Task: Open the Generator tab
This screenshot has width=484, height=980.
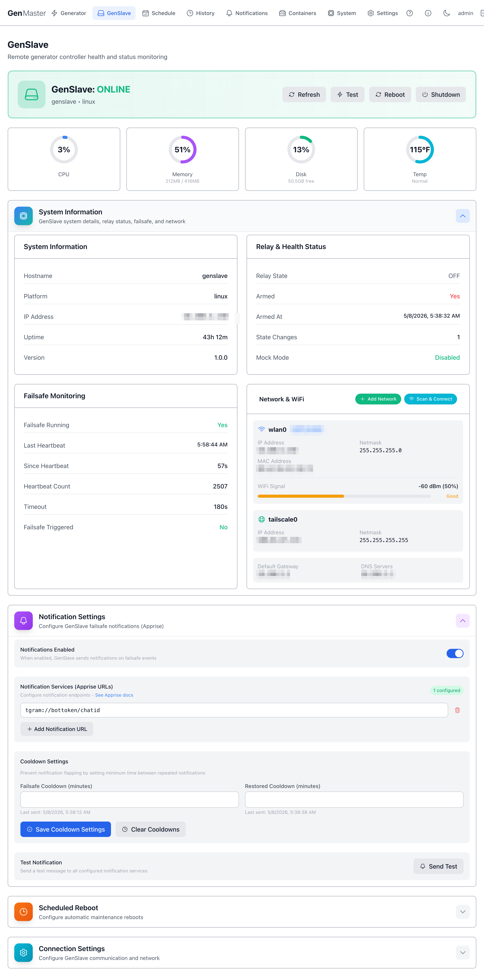Action: tap(69, 13)
